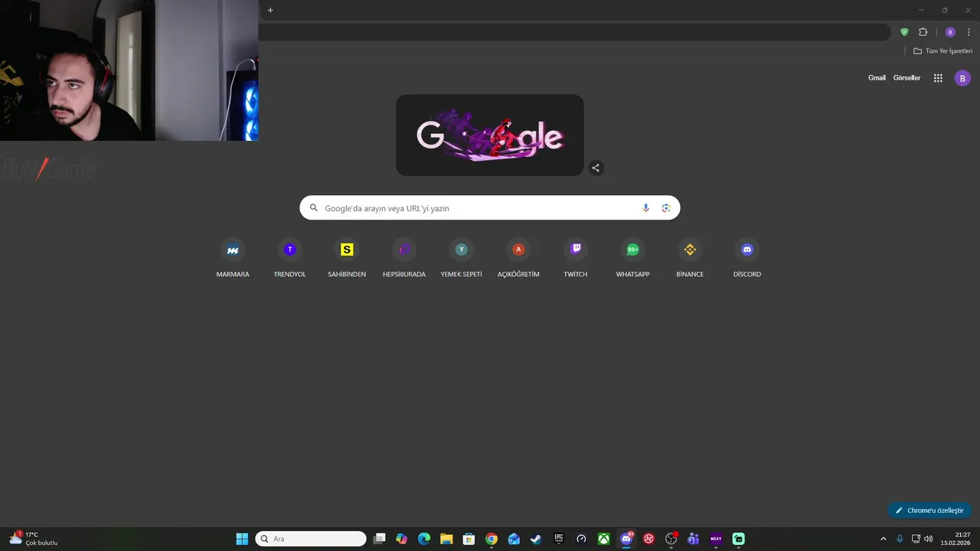Click the green shield extension icon
Image resolution: width=980 pixels, height=551 pixels.
(x=904, y=32)
